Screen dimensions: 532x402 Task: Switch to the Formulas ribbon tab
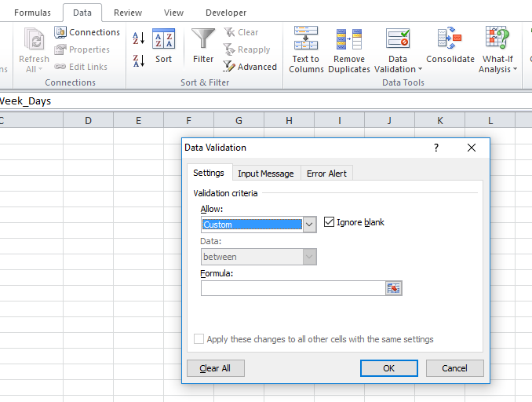pos(33,13)
